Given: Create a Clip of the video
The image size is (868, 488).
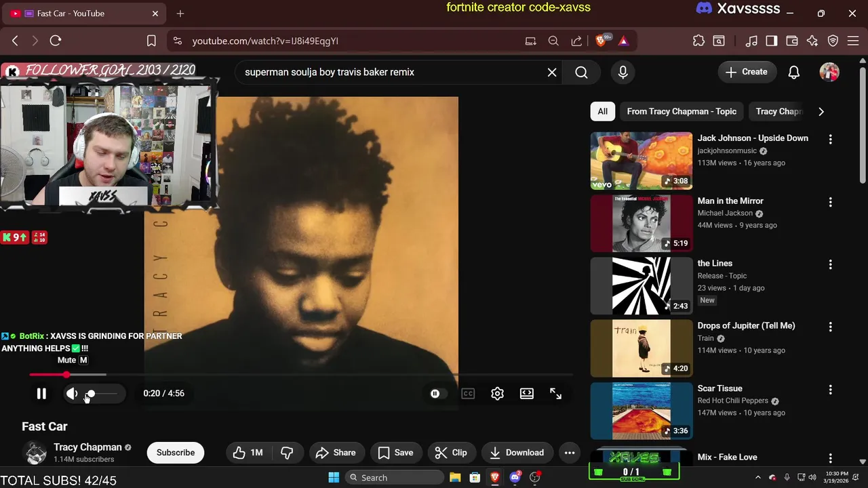Looking at the screenshot, I should [x=451, y=453].
